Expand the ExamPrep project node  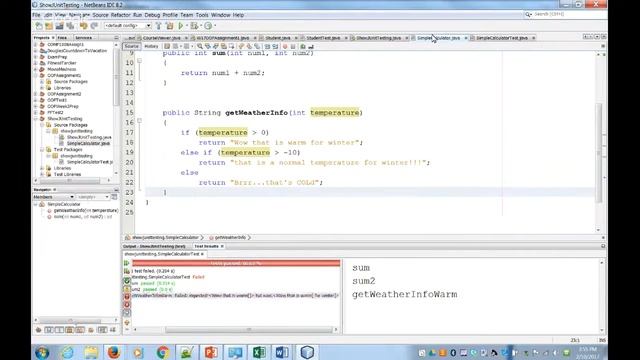pos(36,57)
